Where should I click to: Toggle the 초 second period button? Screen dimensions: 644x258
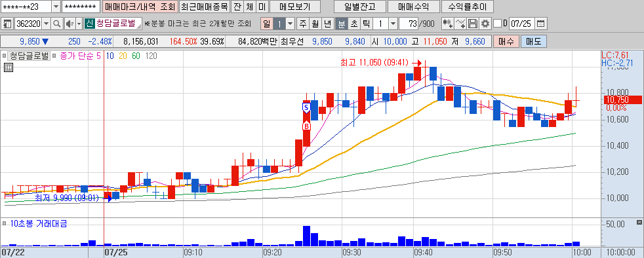pyautogui.click(x=353, y=24)
